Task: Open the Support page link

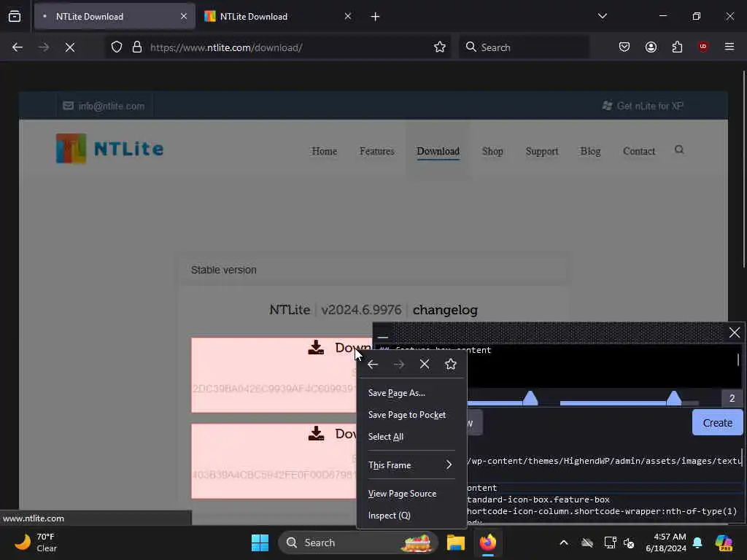Action: (x=542, y=152)
